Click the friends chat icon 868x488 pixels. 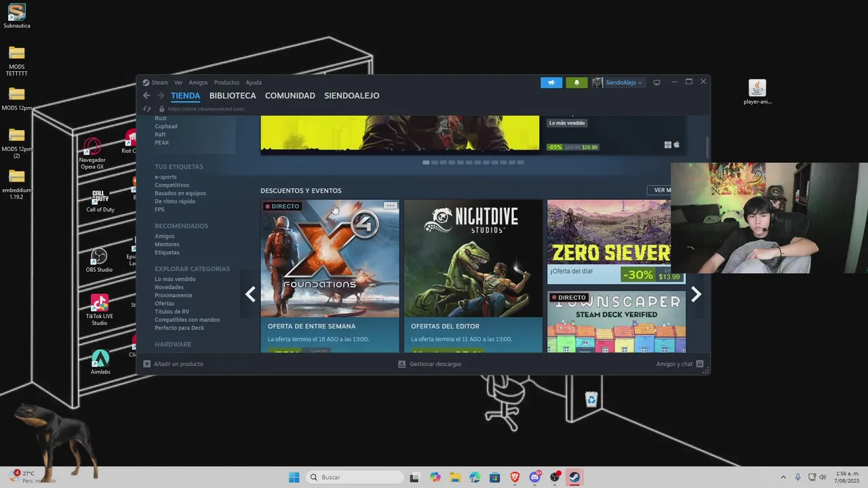tap(700, 364)
